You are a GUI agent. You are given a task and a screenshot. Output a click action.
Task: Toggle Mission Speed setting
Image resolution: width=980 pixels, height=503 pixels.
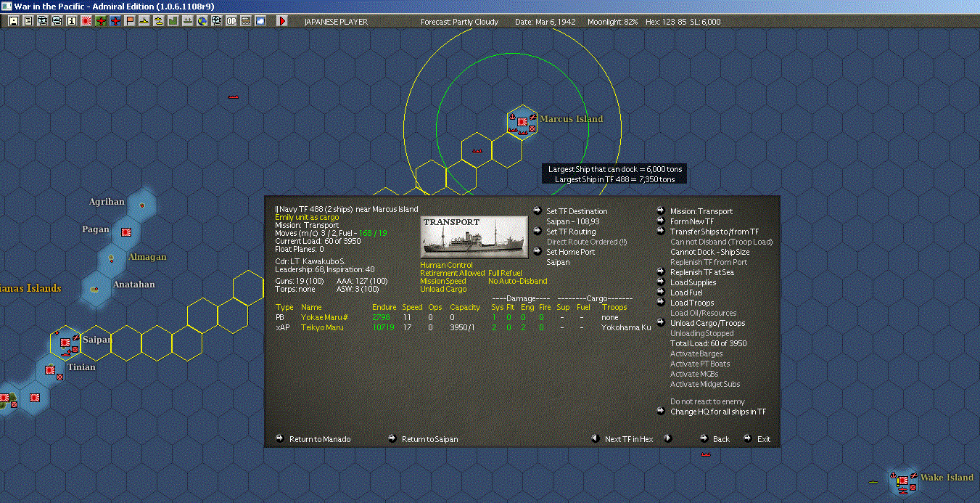pyautogui.click(x=443, y=281)
